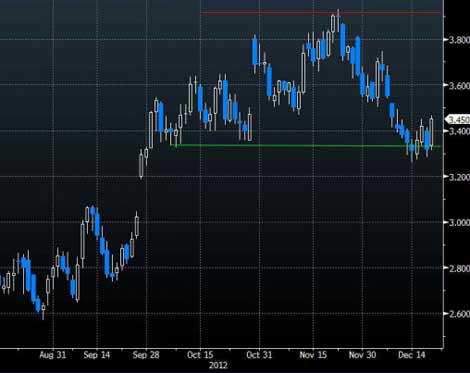Click the Aug 31 date label
Screen dimensions: 470x373
[x=53, y=355]
